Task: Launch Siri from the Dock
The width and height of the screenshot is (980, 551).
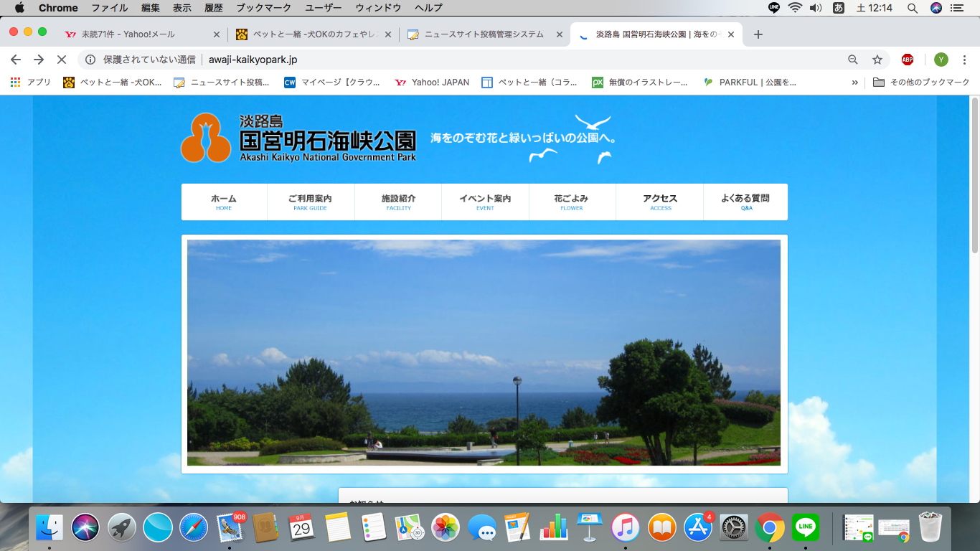Action: pos(85,528)
